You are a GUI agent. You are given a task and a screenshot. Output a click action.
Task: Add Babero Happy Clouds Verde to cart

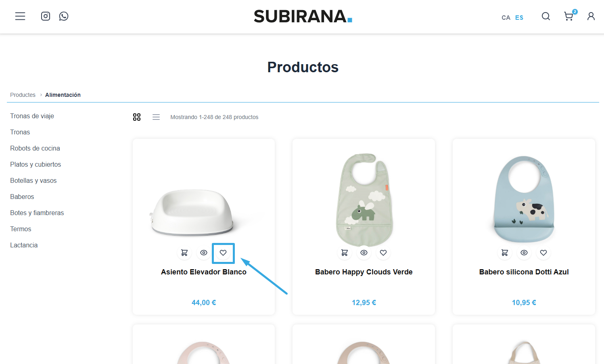pyautogui.click(x=345, y=253)
